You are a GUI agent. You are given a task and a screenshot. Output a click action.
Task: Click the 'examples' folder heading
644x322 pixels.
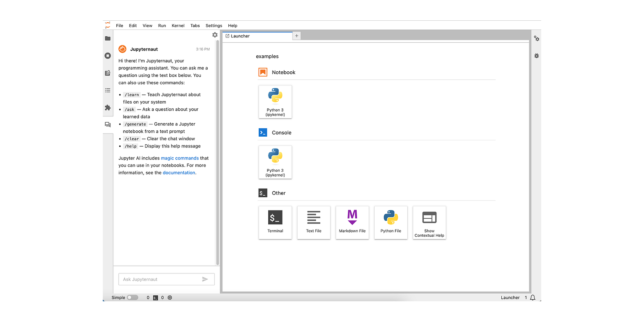267,57
